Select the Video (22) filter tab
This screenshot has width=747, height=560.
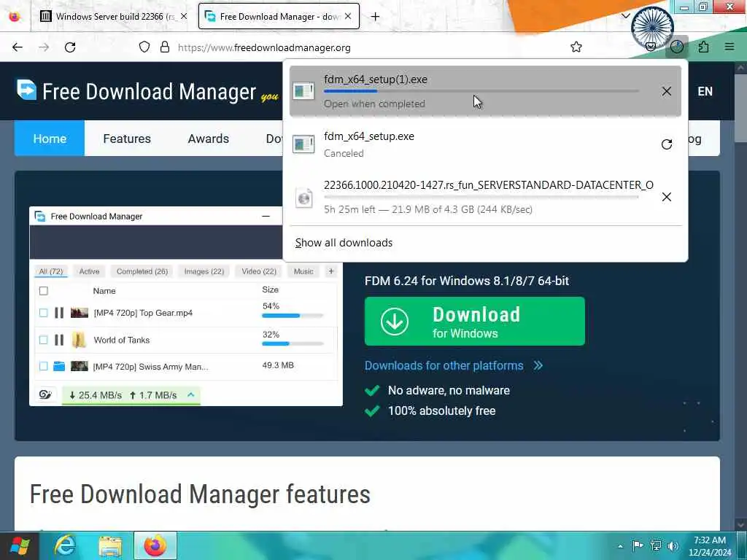pos(259,271)
